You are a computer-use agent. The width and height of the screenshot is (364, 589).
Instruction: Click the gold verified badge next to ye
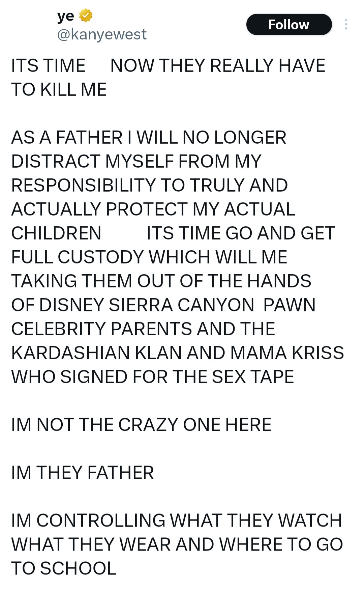tap(86, 16)
